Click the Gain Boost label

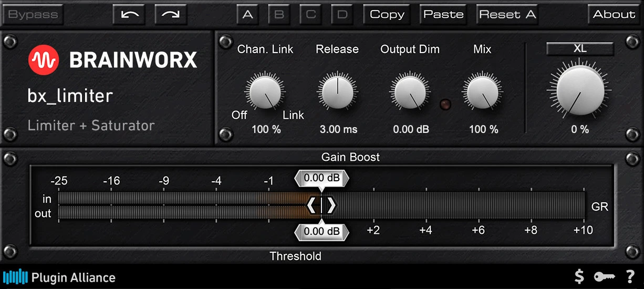pos(350,157)
